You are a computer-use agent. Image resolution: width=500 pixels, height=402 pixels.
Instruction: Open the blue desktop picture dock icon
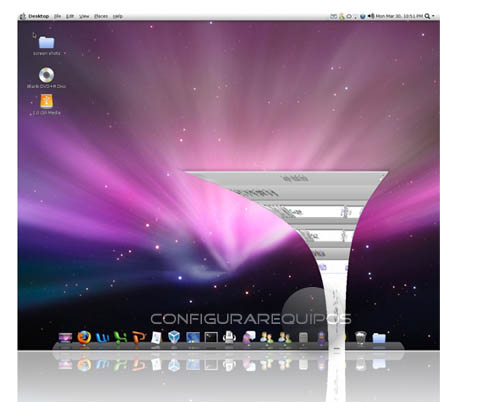[193, 337]
